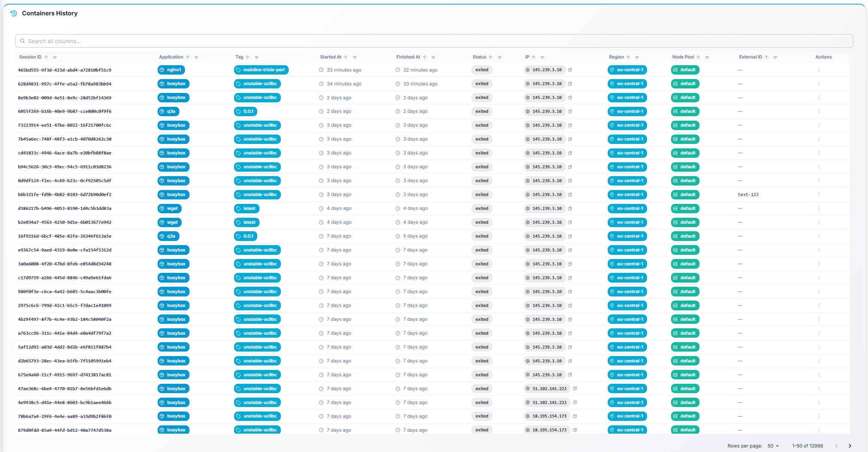Click the exited status badge on the first row
The image size is (868, 452).
482,70
